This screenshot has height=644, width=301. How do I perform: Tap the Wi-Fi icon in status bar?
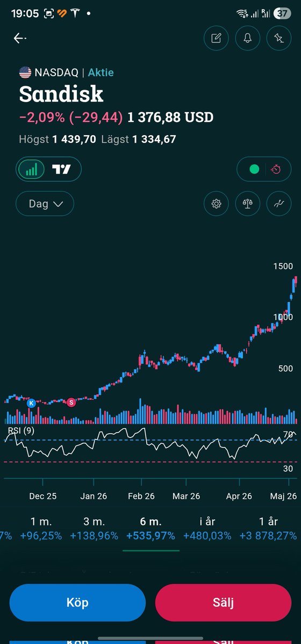point(243,13)
